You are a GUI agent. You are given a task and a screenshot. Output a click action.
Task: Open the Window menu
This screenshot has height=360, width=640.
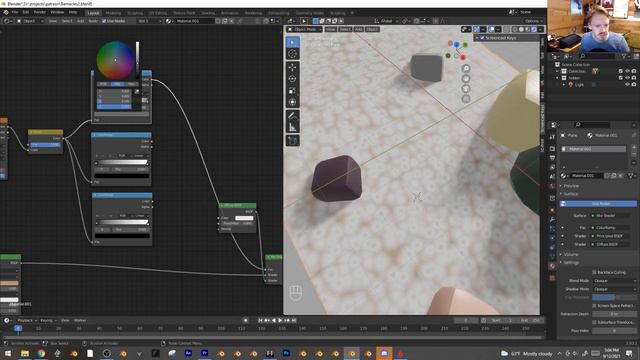point(57,12)
